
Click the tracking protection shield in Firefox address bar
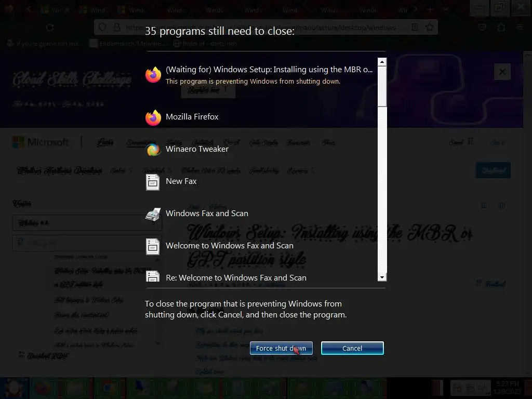(x=102, y=27)
